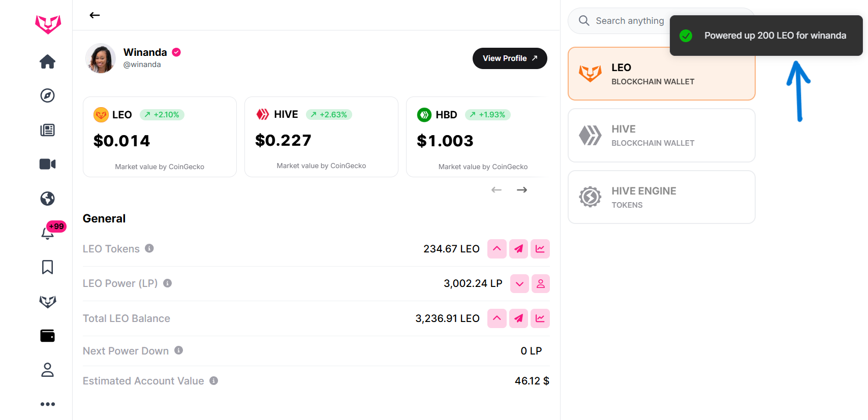
Task: Expand the three-dots more menu in sidebar
Action: pos(48,404)
